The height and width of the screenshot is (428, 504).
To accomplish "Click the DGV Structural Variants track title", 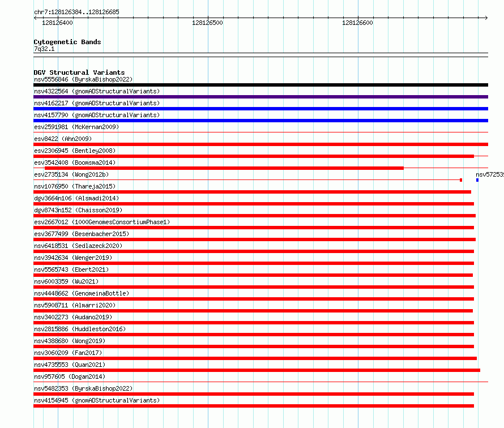I will 79,72.
